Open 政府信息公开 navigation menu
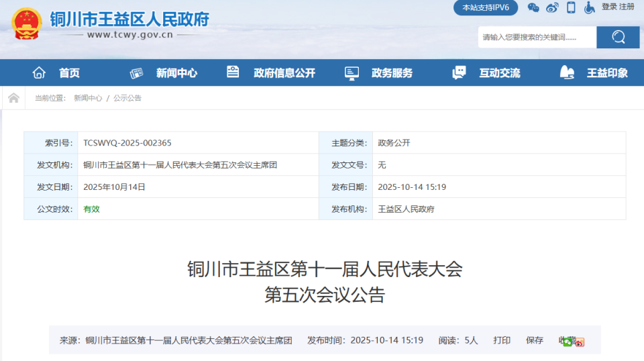Viewport: 644px width, 361px height. point(284,73)
